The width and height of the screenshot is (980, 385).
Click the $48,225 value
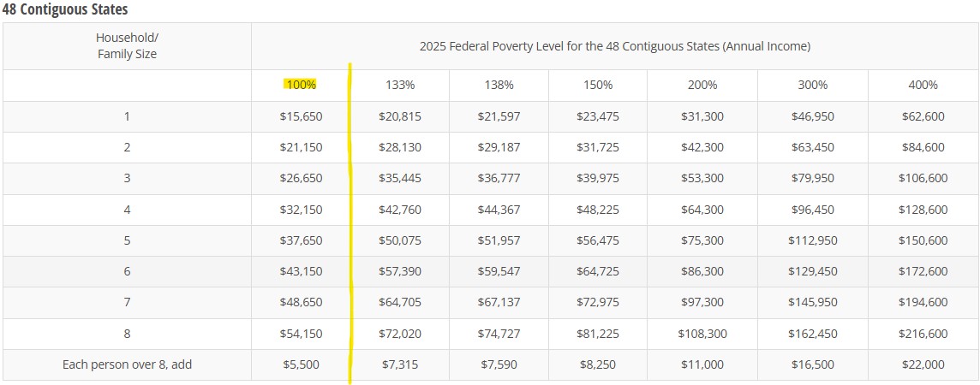click(598, 210)
